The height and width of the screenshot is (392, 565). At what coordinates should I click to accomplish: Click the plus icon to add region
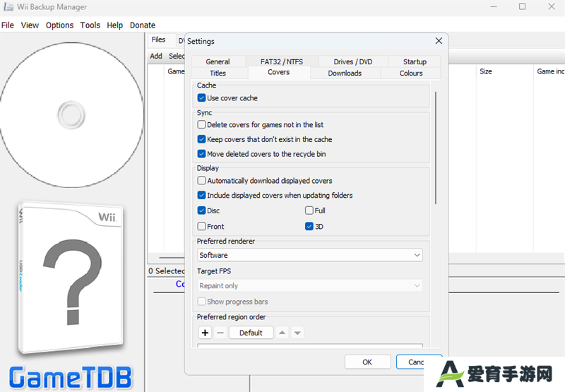click(205, 333)
